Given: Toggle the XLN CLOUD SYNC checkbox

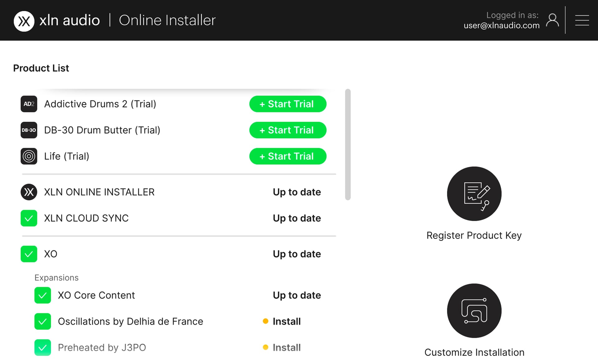Looking at the screenshot, I should click(x=29, y=218).
